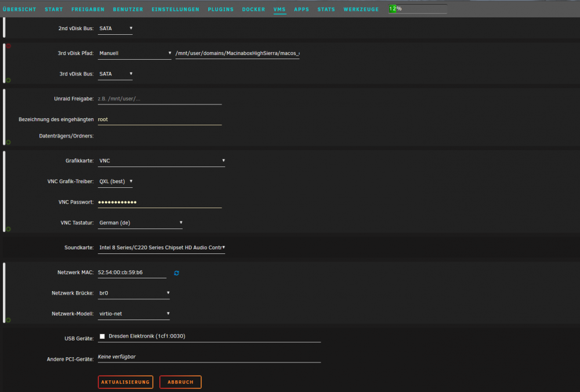The height and width of the screenshot is (392, 580).
Task: Add another Grafikkarte with plus icon under VNC Tastatur
Action: (9, 229)
